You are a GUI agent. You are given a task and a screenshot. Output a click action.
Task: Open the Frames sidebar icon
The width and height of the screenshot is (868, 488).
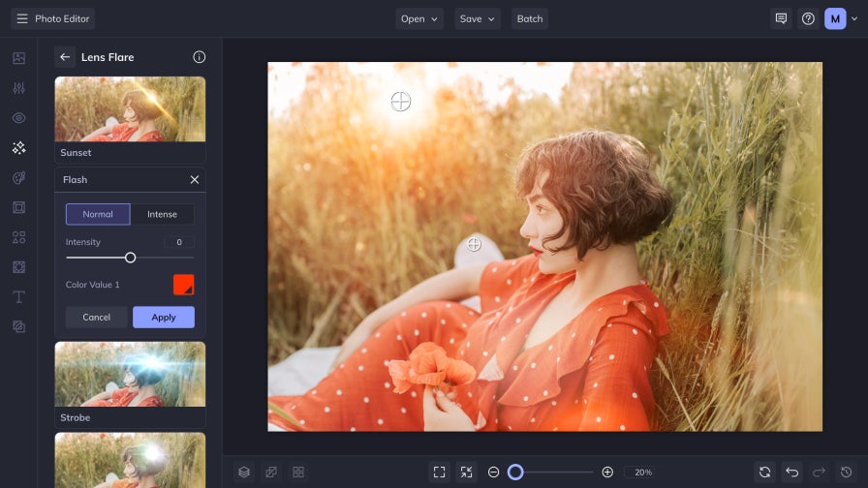18,207
